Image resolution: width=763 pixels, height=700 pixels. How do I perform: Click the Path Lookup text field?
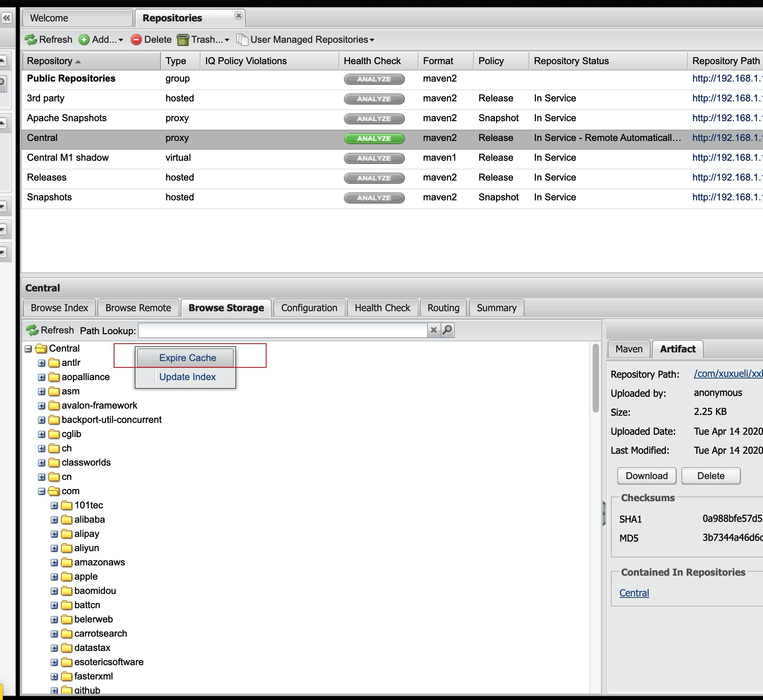click(282, 330)
